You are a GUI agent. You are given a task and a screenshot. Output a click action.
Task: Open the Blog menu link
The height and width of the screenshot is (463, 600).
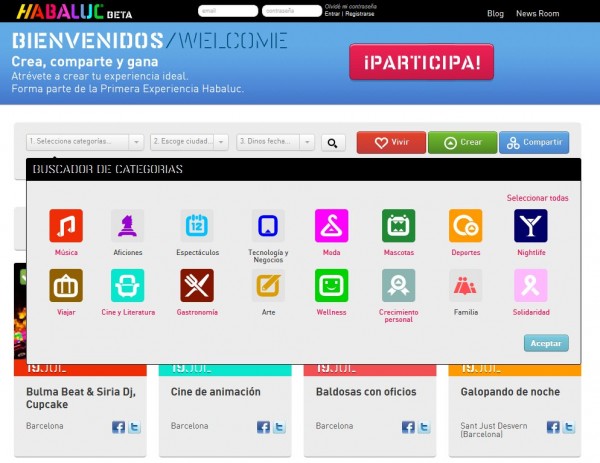click(495, 13)
